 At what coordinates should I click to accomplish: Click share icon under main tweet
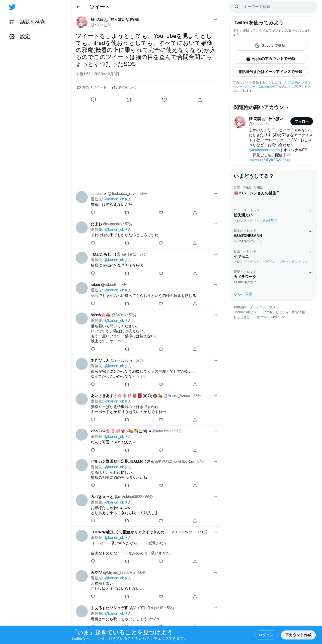pos(200,100)
